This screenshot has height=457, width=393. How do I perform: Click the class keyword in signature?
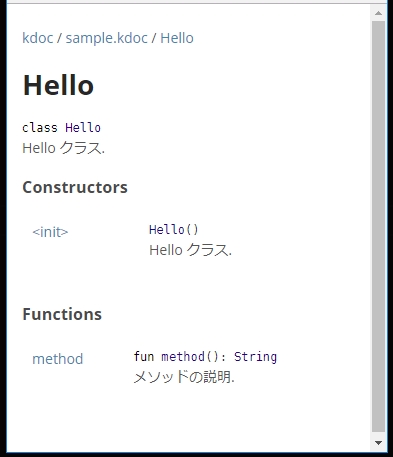coord(40,128)
